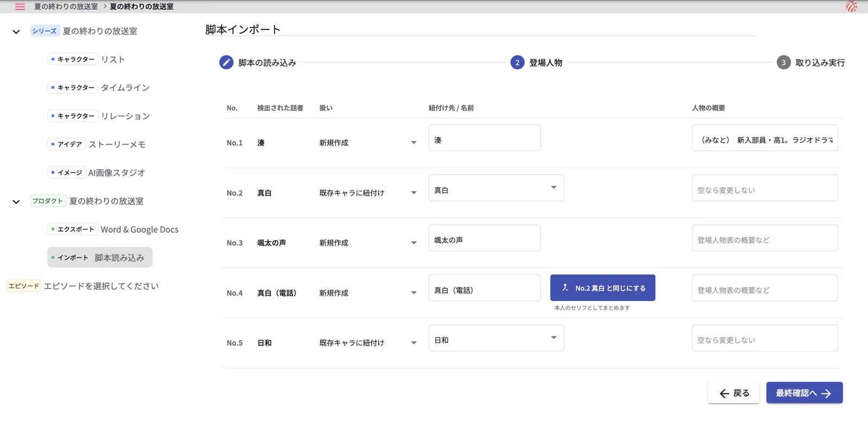Collapse the プロダクト 夏の終わりの放送室 section

(x=16, y=202)
